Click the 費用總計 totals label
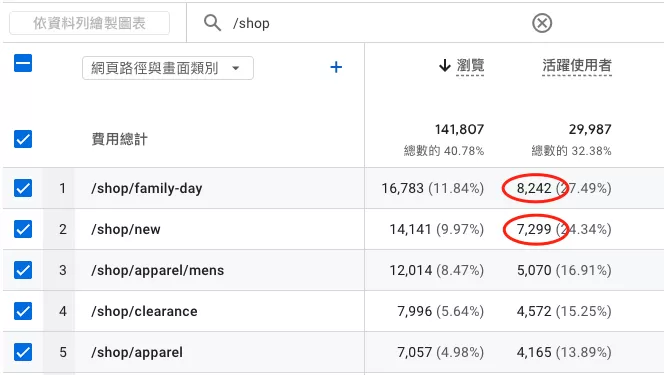This screenshot has height=375, width=664. pyautogui.click(x=119, y=139)
